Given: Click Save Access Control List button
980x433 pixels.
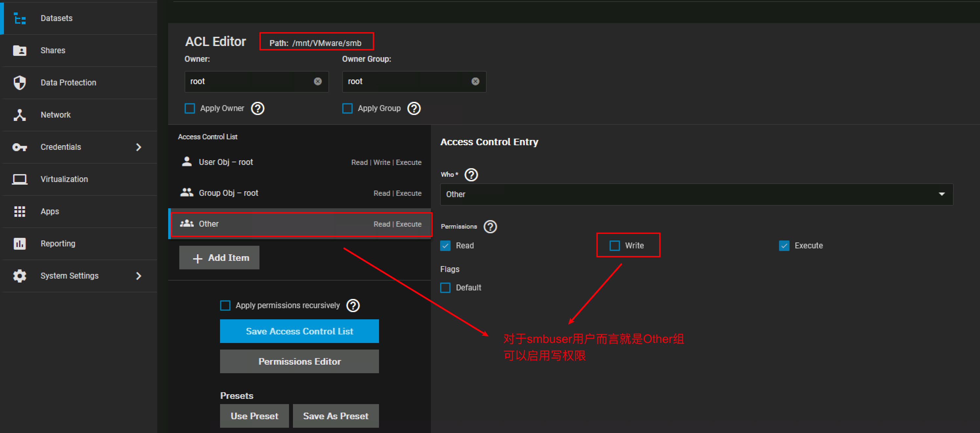Looking at the screenshot, I should pyautogui.click(x=299, y=331).
